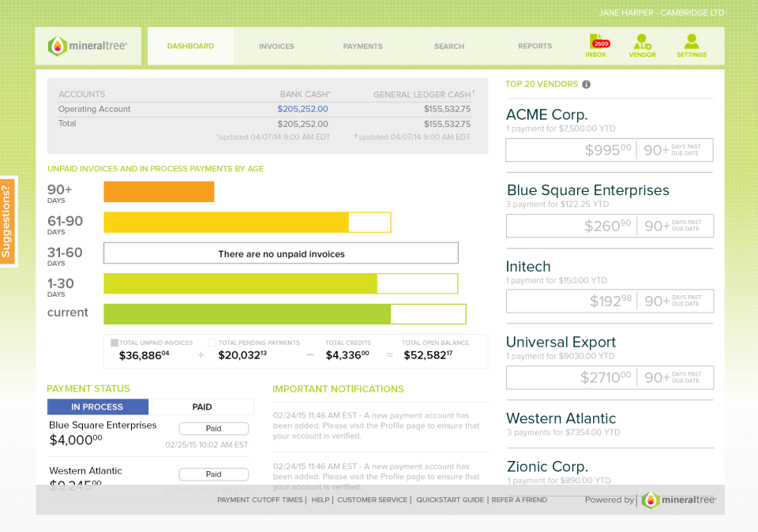
Task: Click the $205,252.00 bank cash link
Action: click(302, 109)
